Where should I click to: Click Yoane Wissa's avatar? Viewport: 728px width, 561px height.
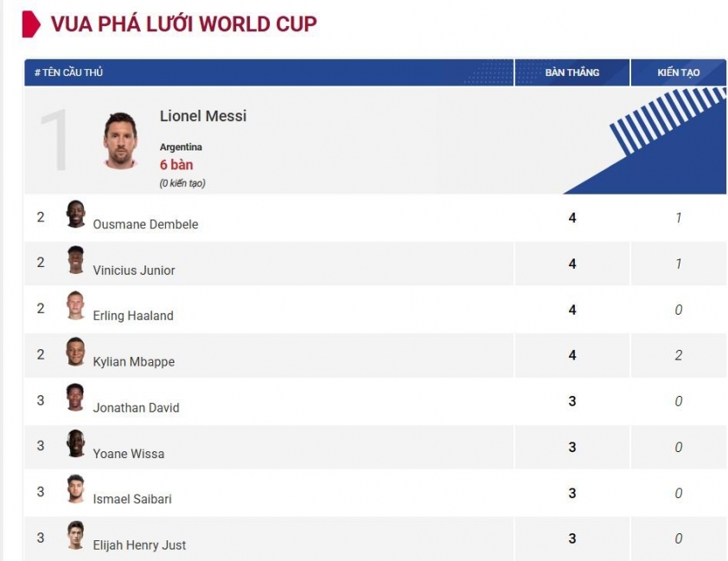(76, 443)
